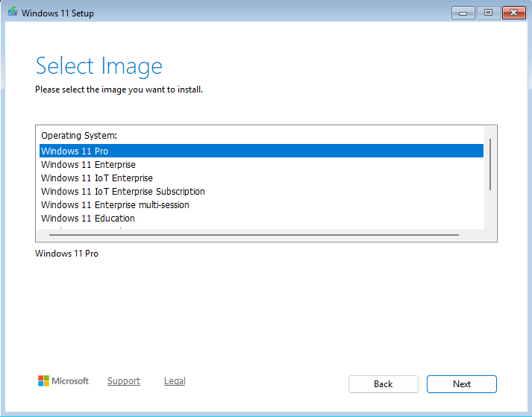Viewport: 532px width, 417px height.
Task: Choose the plain Windows 11 Enterprise entry
Action: pyautogui.click(x=88, y=165)
